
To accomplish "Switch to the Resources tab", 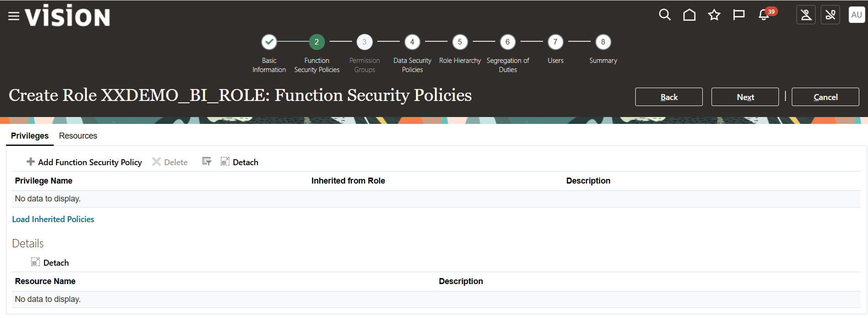I will [78, 136].
